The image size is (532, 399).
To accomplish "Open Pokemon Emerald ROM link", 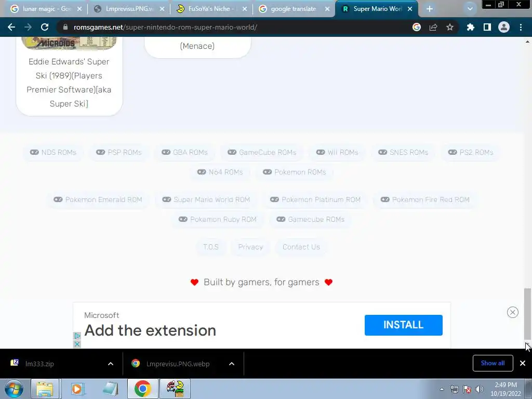I will coord(98,199).
